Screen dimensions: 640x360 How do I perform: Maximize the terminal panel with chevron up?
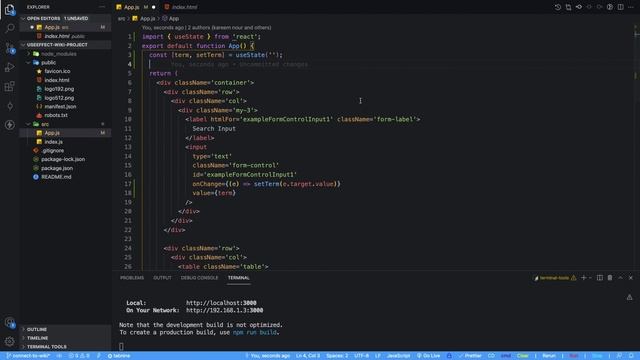(620, 278)
